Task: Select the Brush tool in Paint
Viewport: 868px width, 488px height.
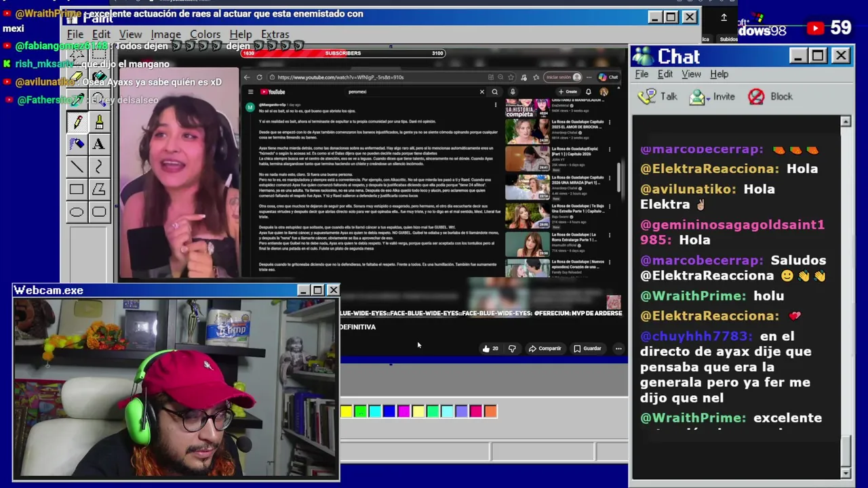Action: [99, 122]
